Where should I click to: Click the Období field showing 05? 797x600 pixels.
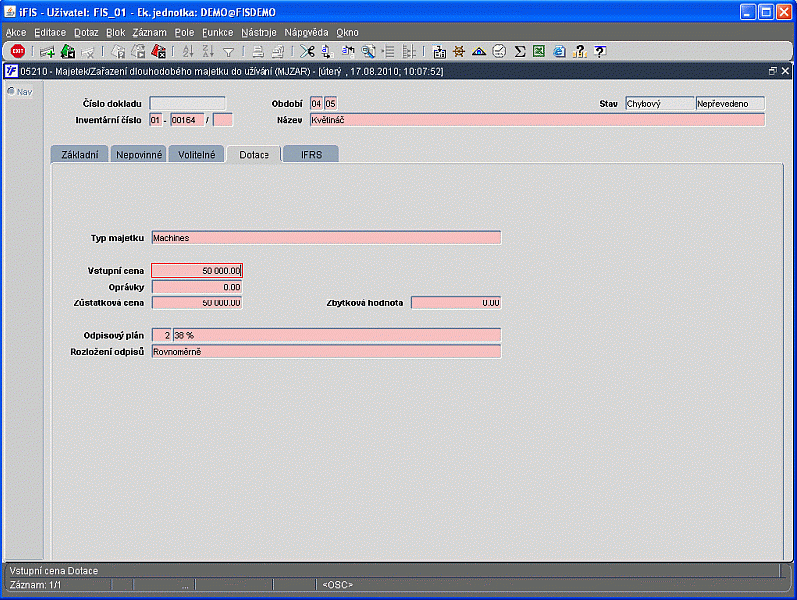(x=330, y=104)
